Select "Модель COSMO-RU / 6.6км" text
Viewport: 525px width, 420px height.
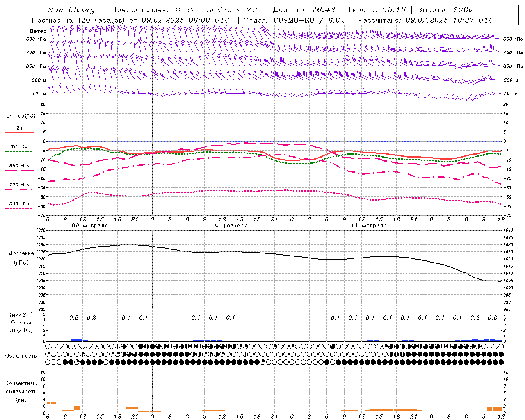295,20
